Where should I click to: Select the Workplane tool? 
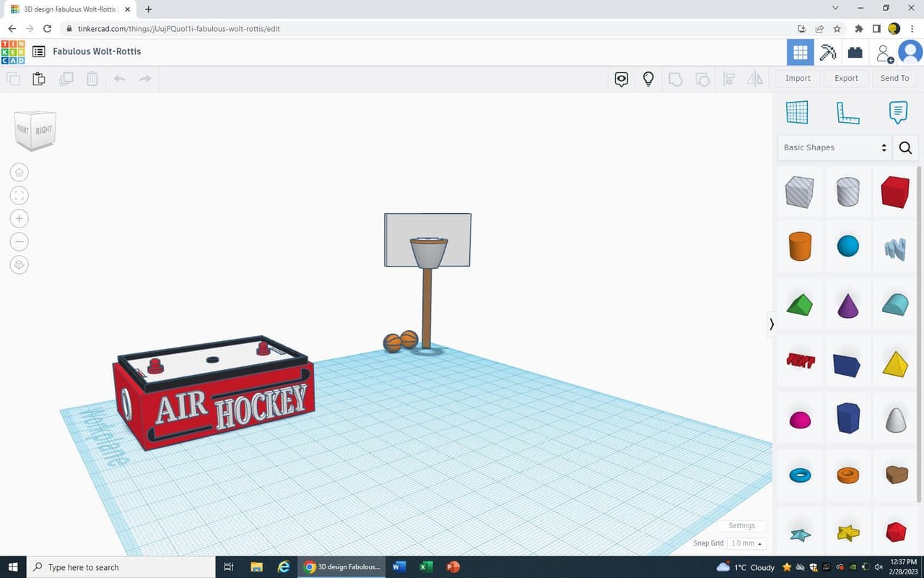(x=797, y=112)
